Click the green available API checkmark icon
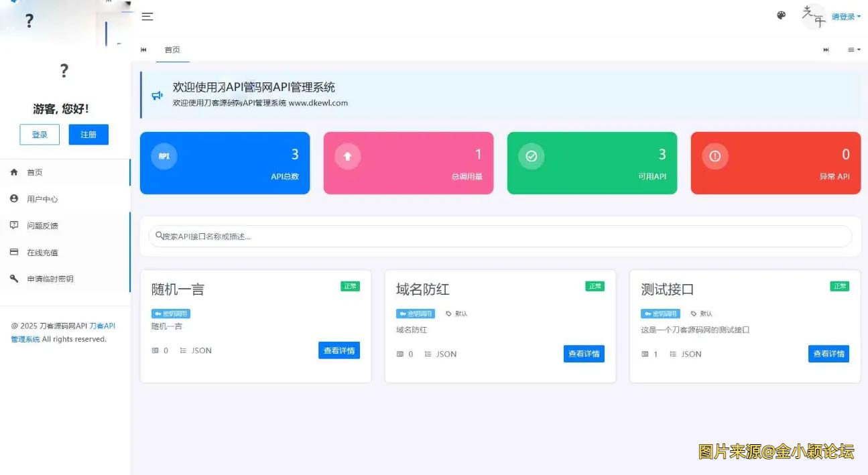This screenshot has width=868, height=475. (532, 156)
